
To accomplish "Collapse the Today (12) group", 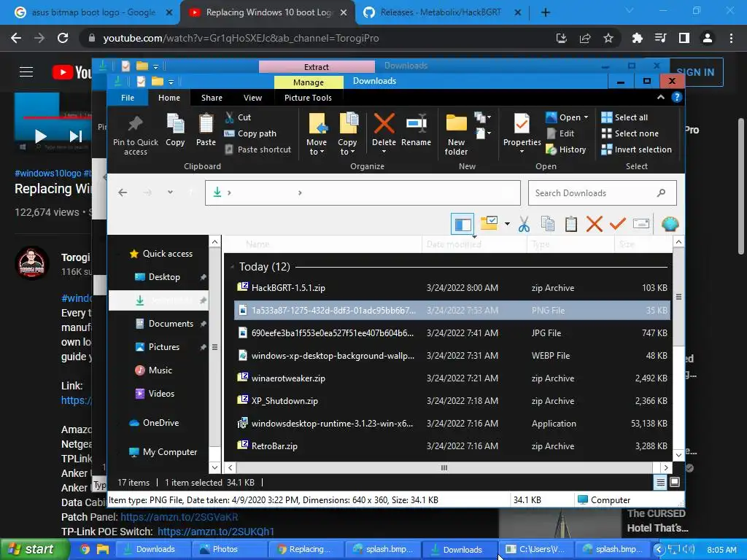I will tap(233, 267).
